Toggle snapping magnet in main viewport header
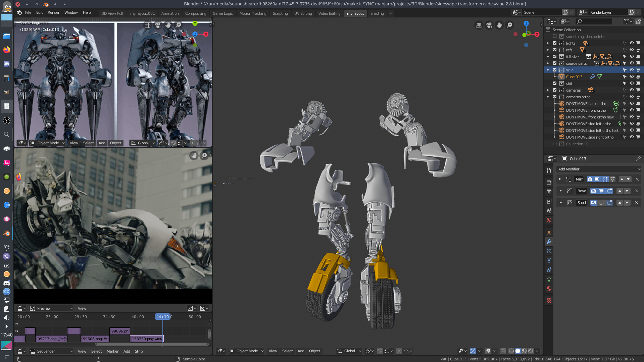Viewport: 644px width, 362px height. (x=380, y=351)
